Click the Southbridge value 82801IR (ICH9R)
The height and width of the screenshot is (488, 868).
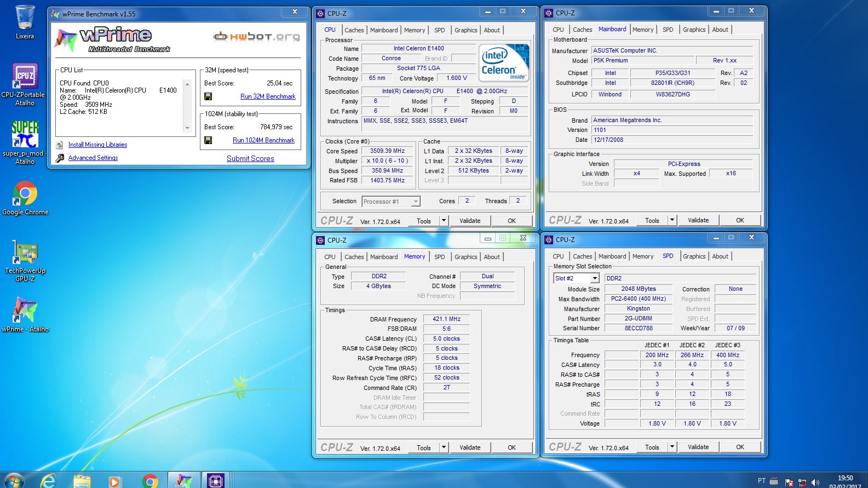[672, 83]
